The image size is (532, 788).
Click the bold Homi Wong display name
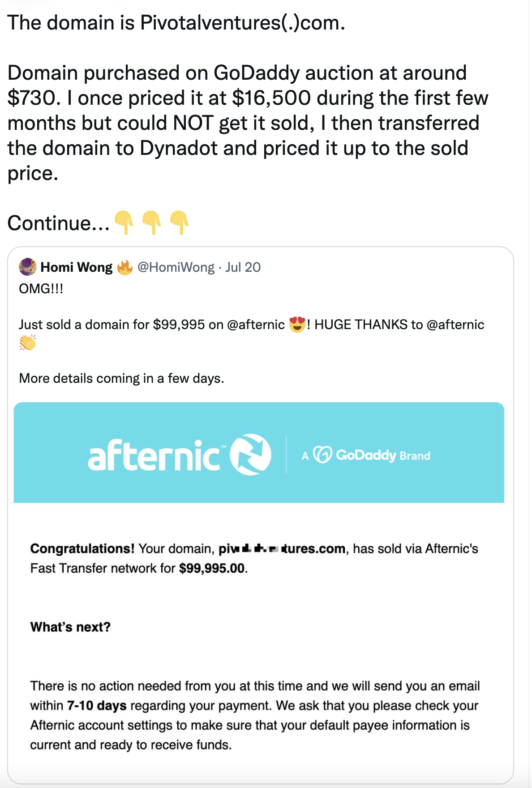click(x=77, y=267)
